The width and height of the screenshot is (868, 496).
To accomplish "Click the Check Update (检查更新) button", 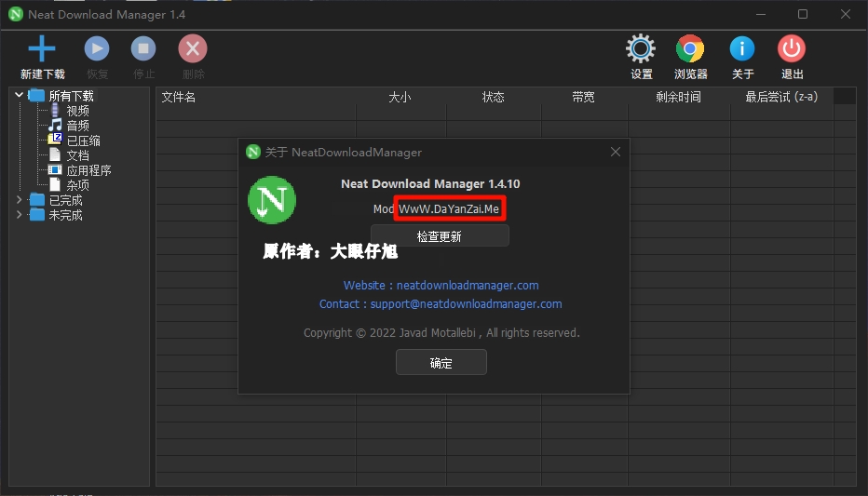I will tap(440, 236).
